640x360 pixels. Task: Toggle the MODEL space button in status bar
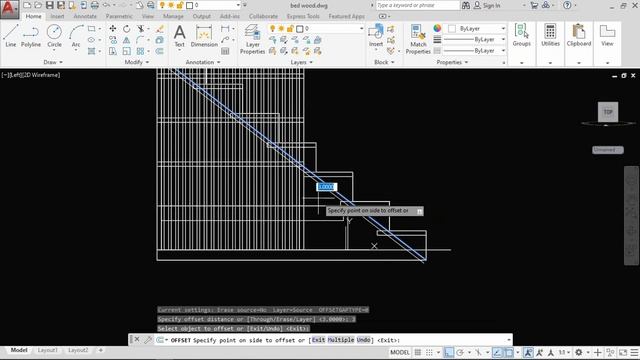(400, 352)
